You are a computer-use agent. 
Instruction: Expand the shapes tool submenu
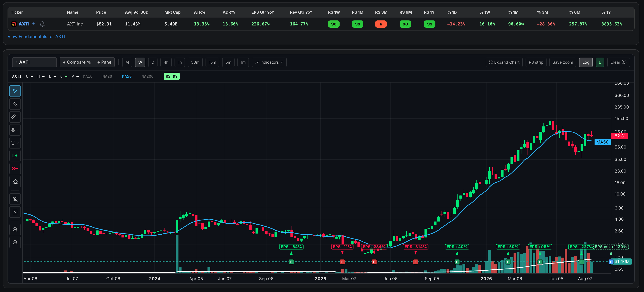(15, 130)
